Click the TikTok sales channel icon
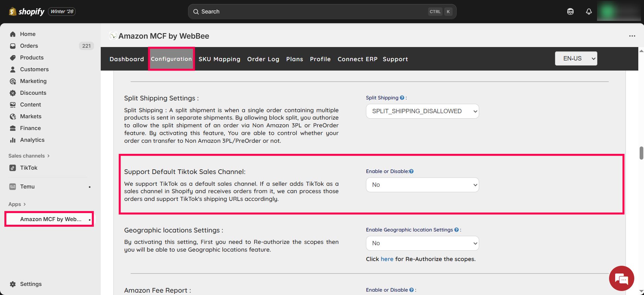The image size is (644, 295). click(x=13, y=168)
